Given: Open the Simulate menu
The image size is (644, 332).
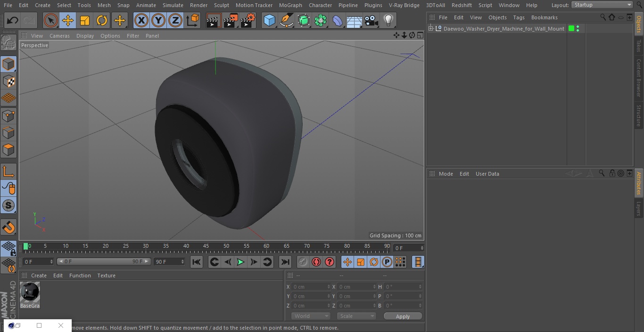Looking at the screenshot, I should 173,5.
